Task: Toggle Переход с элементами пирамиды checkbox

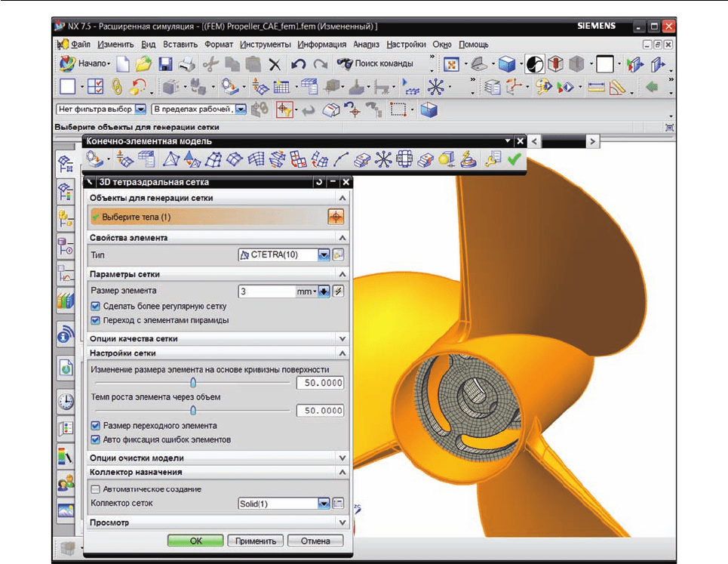Action: [95, 320]
